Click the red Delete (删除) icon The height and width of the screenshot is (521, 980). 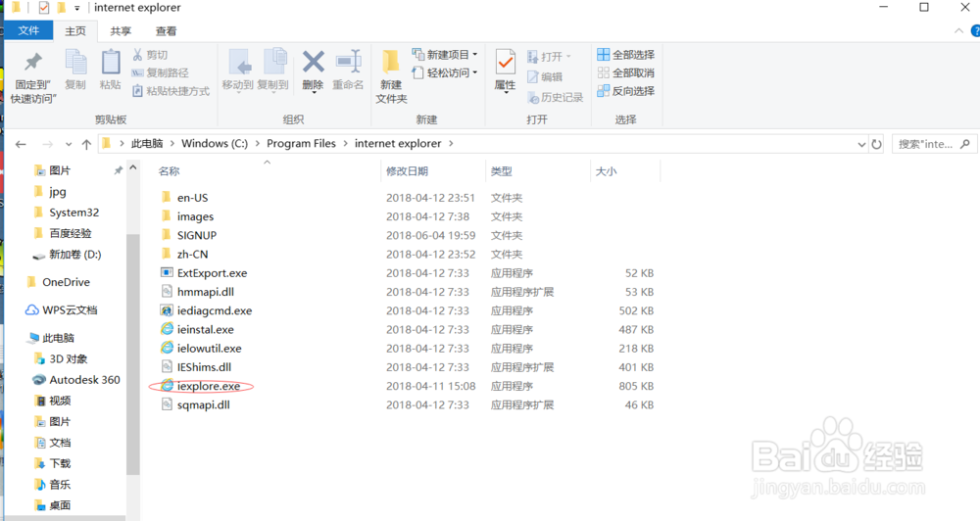pos(314,62)
